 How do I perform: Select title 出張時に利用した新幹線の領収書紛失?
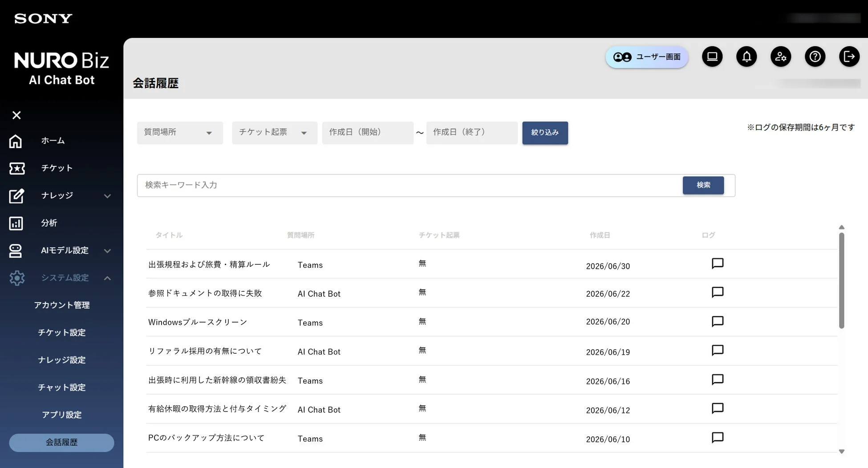[x=217, y=380]
